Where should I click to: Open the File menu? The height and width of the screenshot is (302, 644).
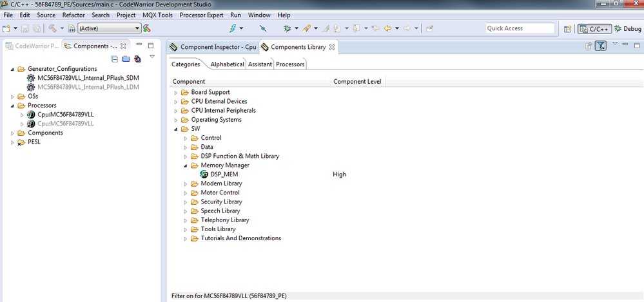tap(8, 15)
